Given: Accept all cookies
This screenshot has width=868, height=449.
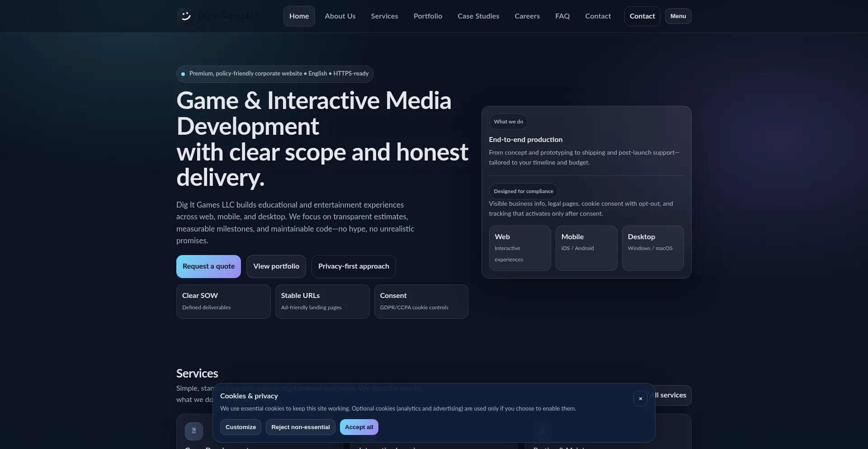Looking at the screenshot, I should click(x=359, y=427).
